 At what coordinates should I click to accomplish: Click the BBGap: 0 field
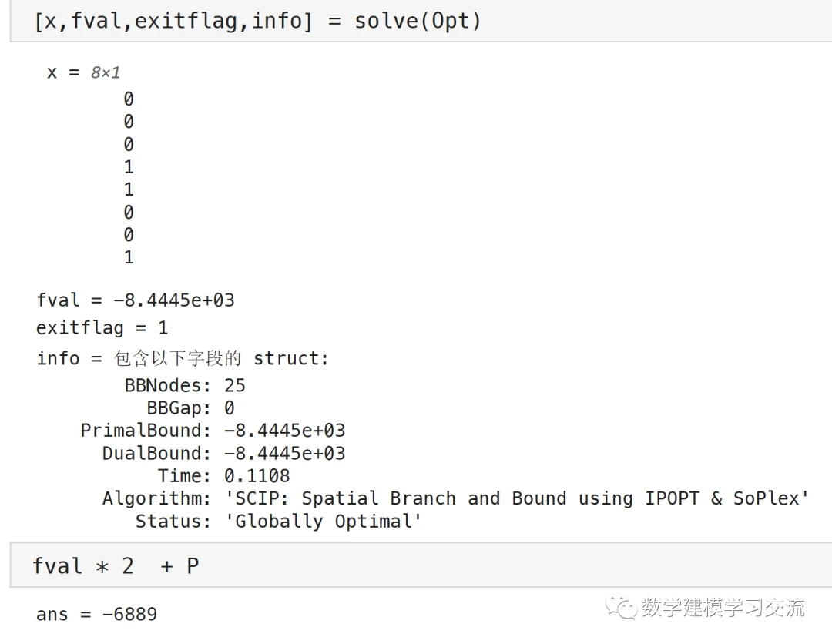point(190,408)
